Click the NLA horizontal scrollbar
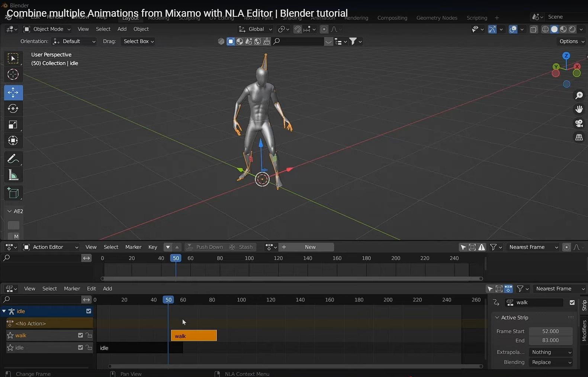This screenshot has width=588, height=377. 295,366
